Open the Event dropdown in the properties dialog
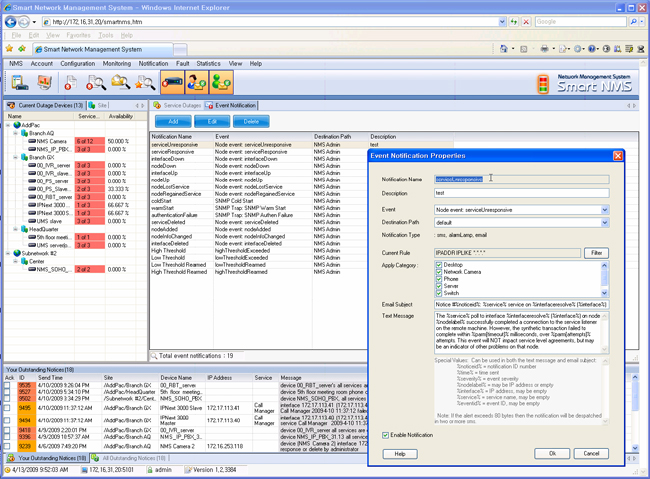Viewport: 650px width, 479px height. [x=604, y=210]
